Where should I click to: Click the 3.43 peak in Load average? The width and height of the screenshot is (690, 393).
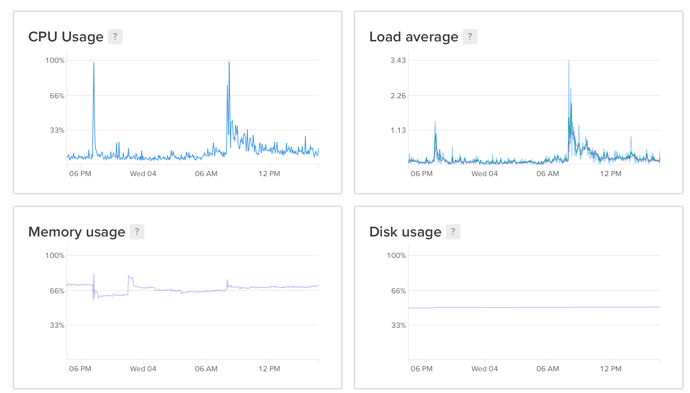pos(569,62)
